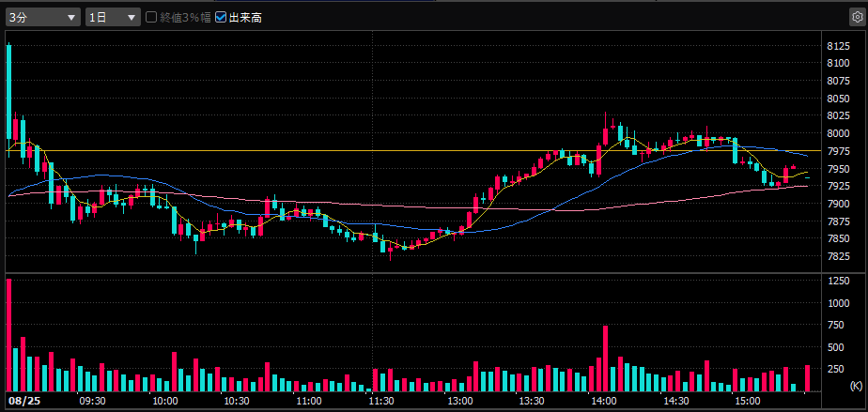Click the 1000 volume axis label
868x412 pixels.
pos(838,303)
